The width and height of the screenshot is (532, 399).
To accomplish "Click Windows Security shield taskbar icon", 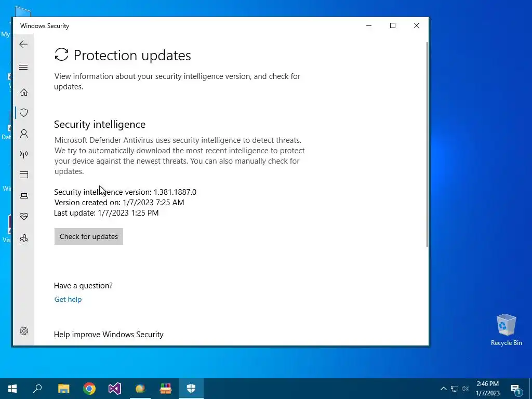I will click(191, 389).
